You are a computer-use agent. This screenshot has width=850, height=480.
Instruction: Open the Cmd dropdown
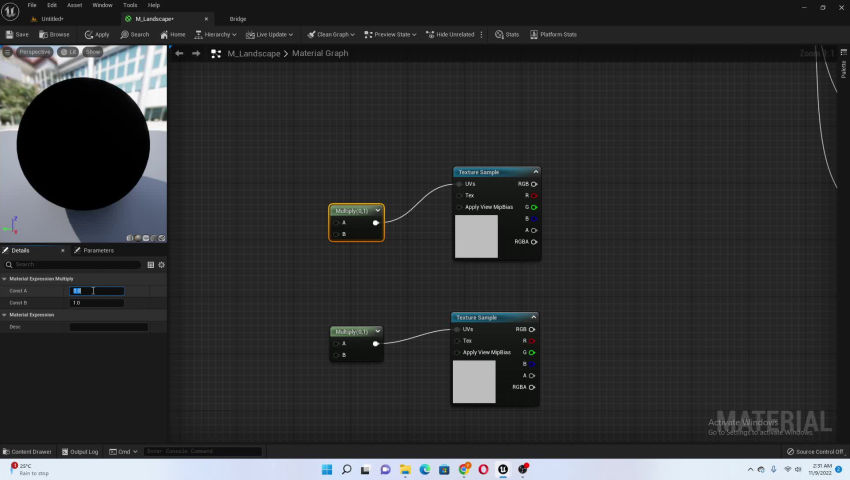(x=123, y=451)
